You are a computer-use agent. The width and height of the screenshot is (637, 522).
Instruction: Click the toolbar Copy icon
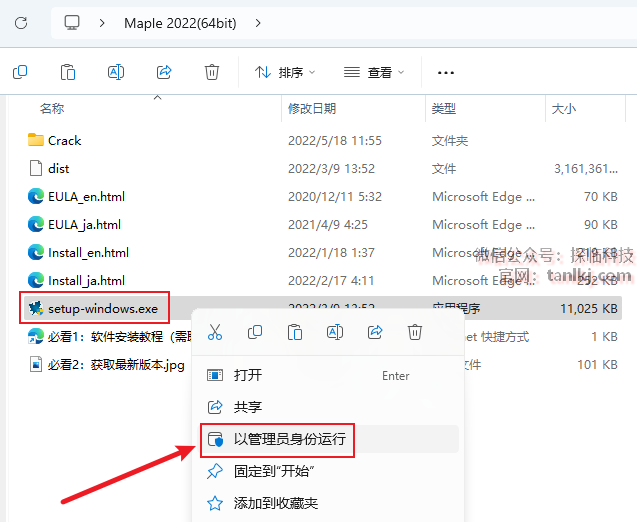click(20, 72)
